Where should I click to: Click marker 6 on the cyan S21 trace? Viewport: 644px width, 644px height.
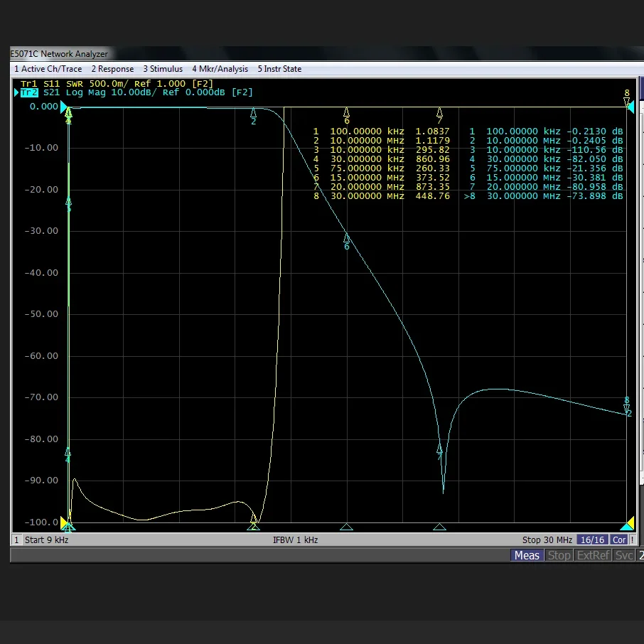coord(347,238)
